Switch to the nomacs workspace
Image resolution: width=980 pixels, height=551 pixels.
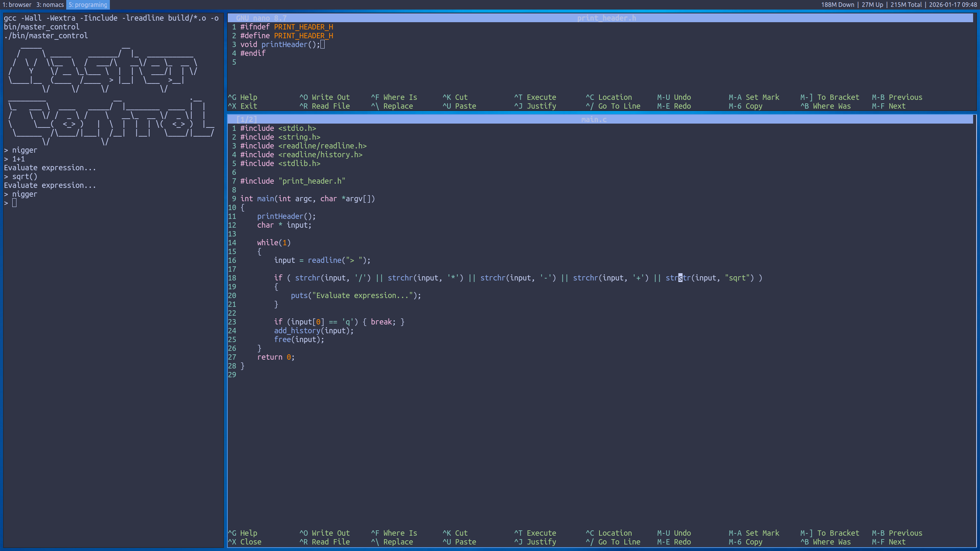click(50, 5)
